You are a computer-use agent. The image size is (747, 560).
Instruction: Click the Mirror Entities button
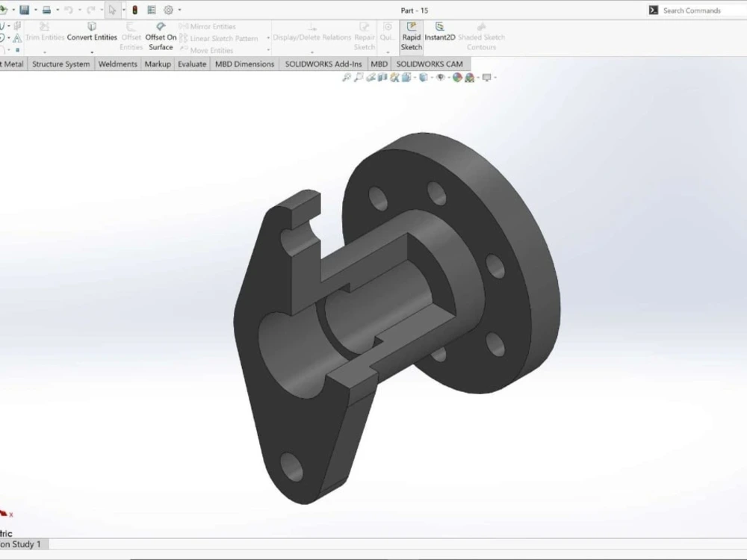point(208,27)
